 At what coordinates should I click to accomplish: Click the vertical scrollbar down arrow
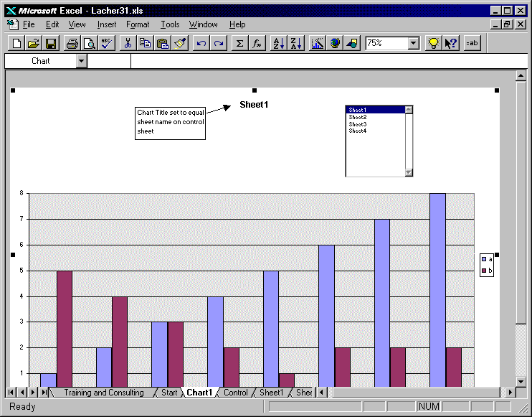pos(521,381)
